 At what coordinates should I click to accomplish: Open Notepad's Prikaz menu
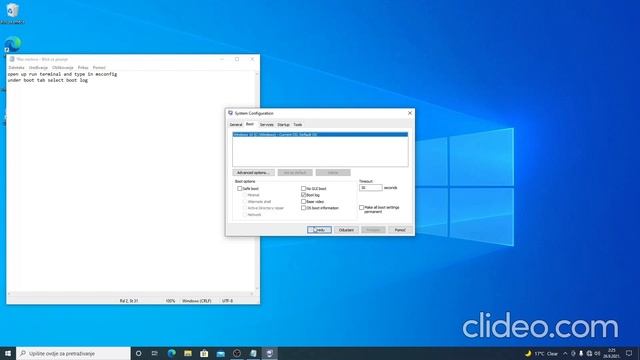pos(83,68)
